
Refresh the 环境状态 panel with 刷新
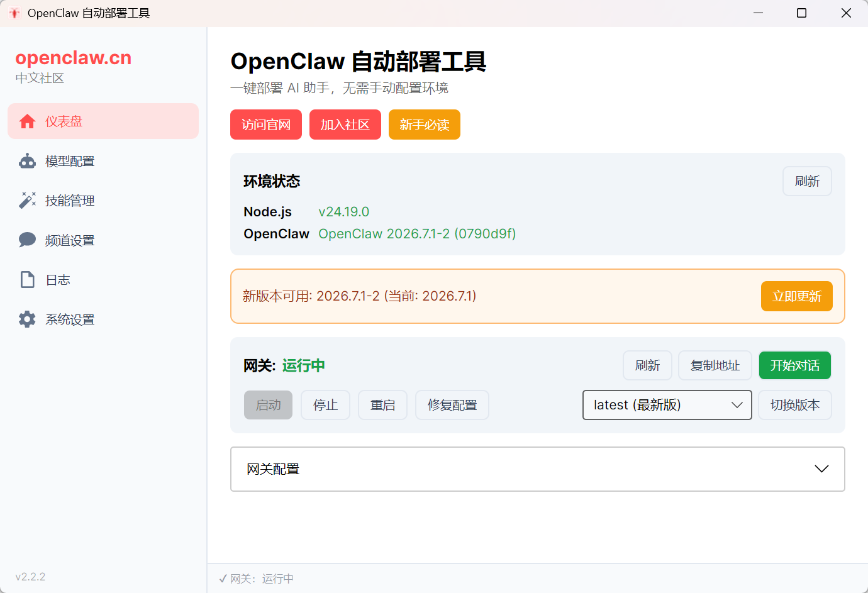point(807,181)
